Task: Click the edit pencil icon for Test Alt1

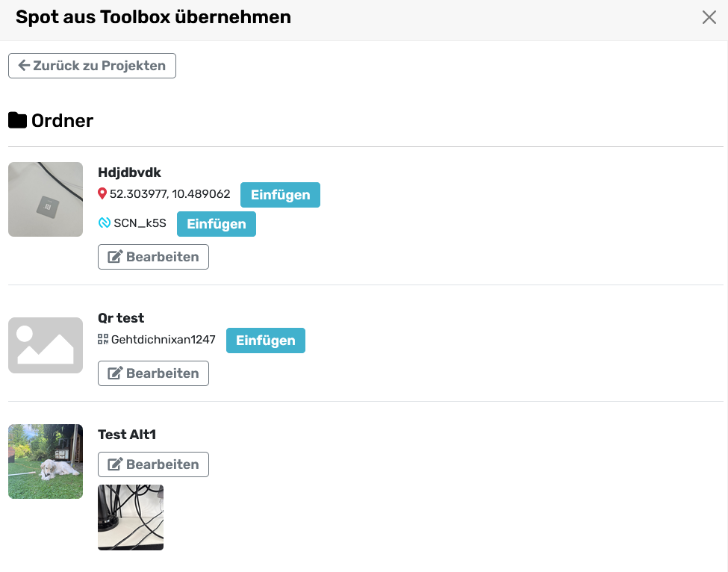Action: [x=115, y=464]
